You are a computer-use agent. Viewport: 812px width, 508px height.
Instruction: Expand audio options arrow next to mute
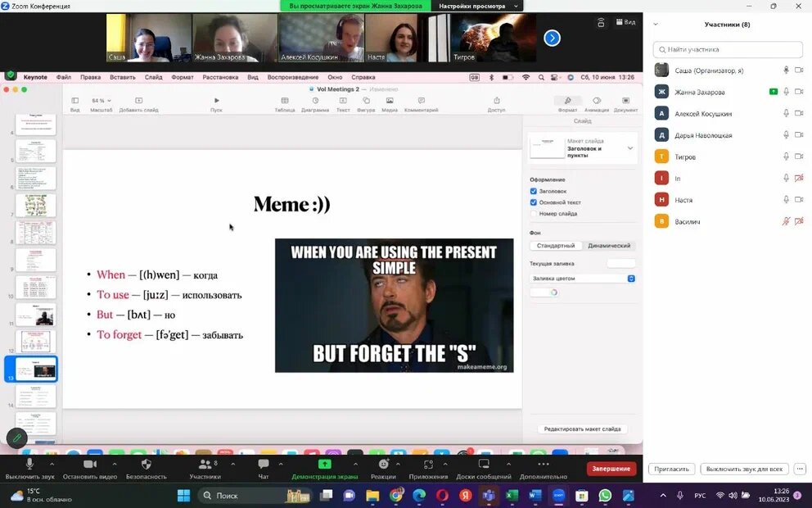52,464
